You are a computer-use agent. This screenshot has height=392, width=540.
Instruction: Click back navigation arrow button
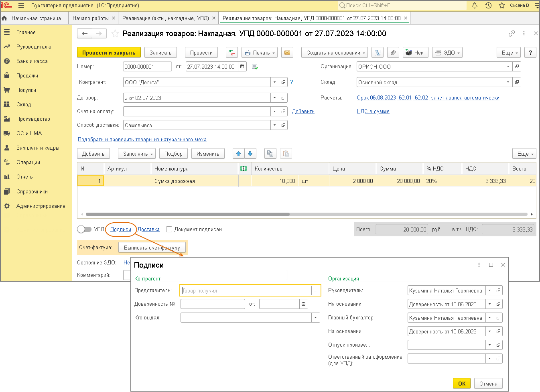click(x=85, y=34)
